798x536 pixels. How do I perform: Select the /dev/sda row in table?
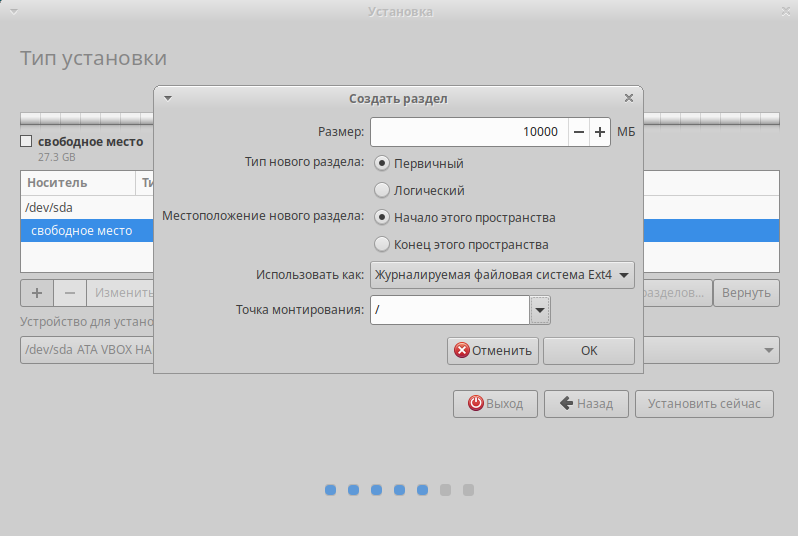coord(87,208)
